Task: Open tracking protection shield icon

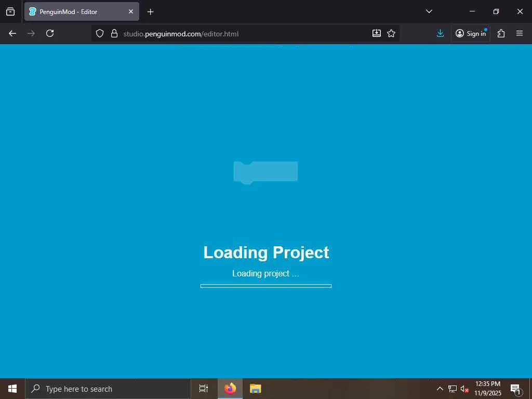Action: [x=99, y=33]
